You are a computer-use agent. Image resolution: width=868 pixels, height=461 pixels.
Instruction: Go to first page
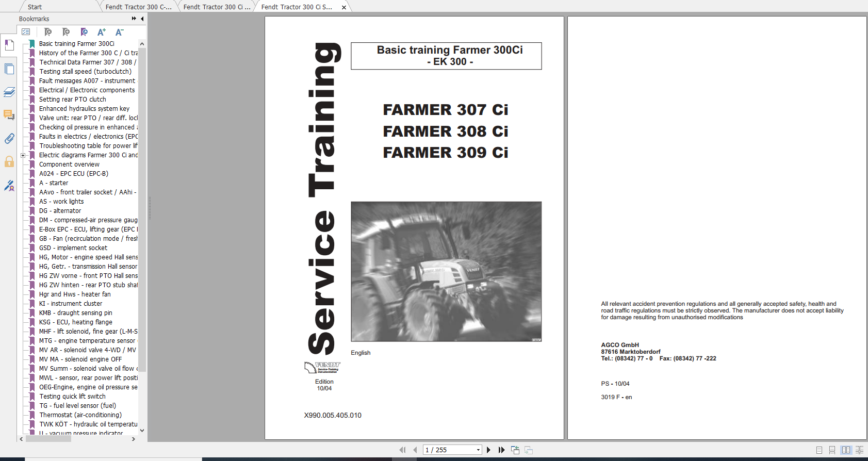point(403,450)
